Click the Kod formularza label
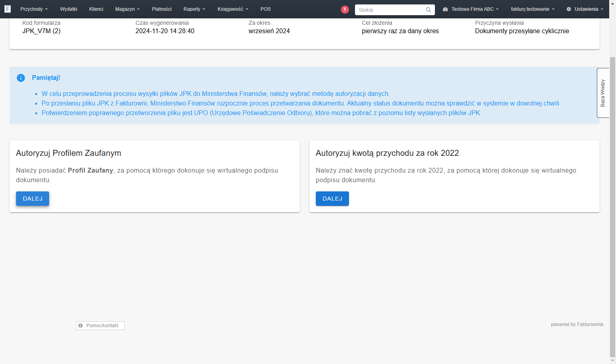 pyautogui.click(x=41, y=23)
